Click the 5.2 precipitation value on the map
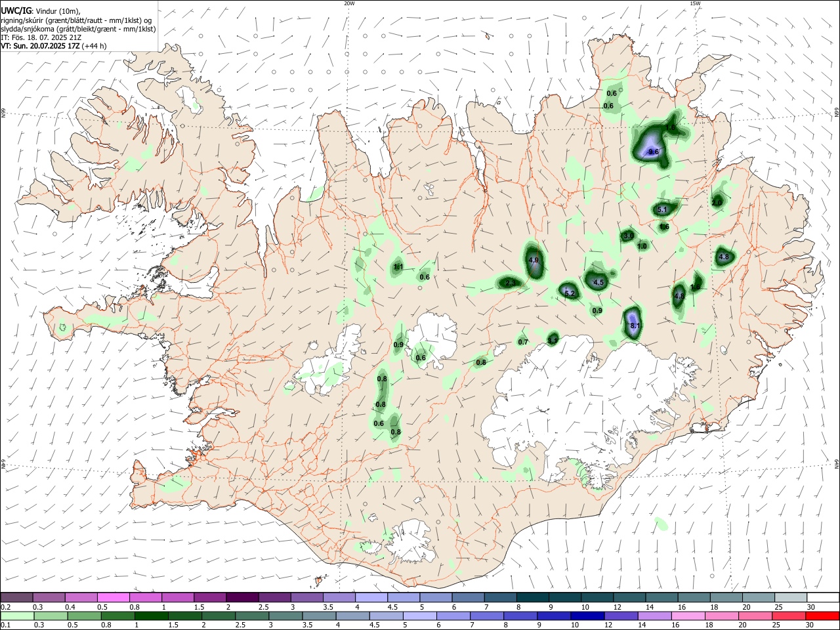The height and width of the screenshot is (630, 840). click(570, 294)
